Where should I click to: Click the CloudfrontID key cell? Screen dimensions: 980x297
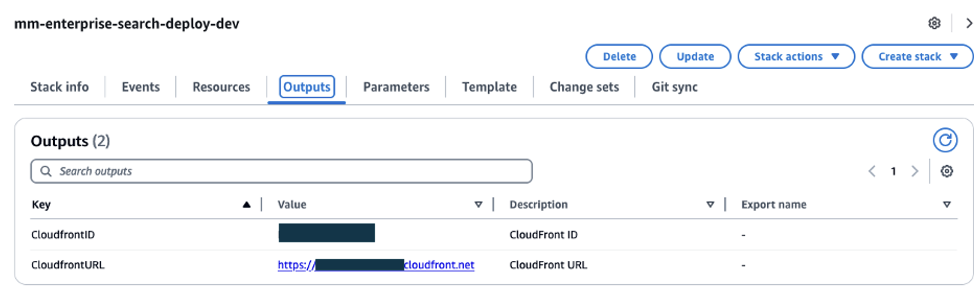(63, 235)
